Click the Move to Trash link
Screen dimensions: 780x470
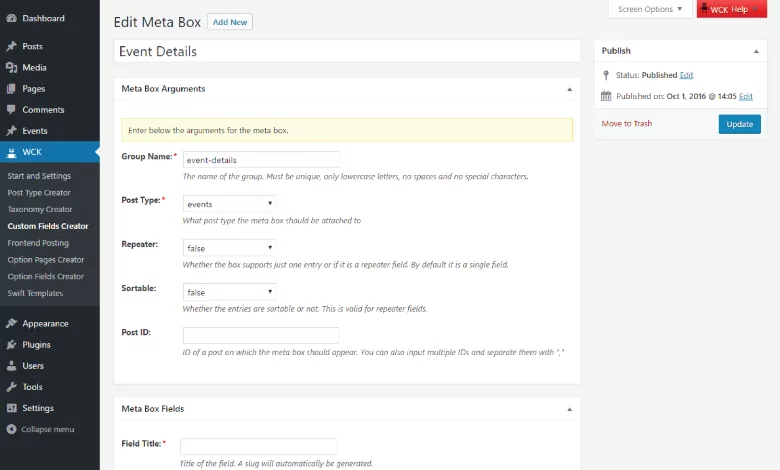(626, 123)
